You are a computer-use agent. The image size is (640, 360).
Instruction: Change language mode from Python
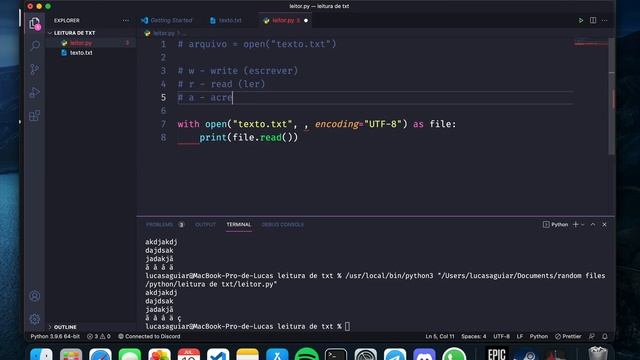pos(539,336)
